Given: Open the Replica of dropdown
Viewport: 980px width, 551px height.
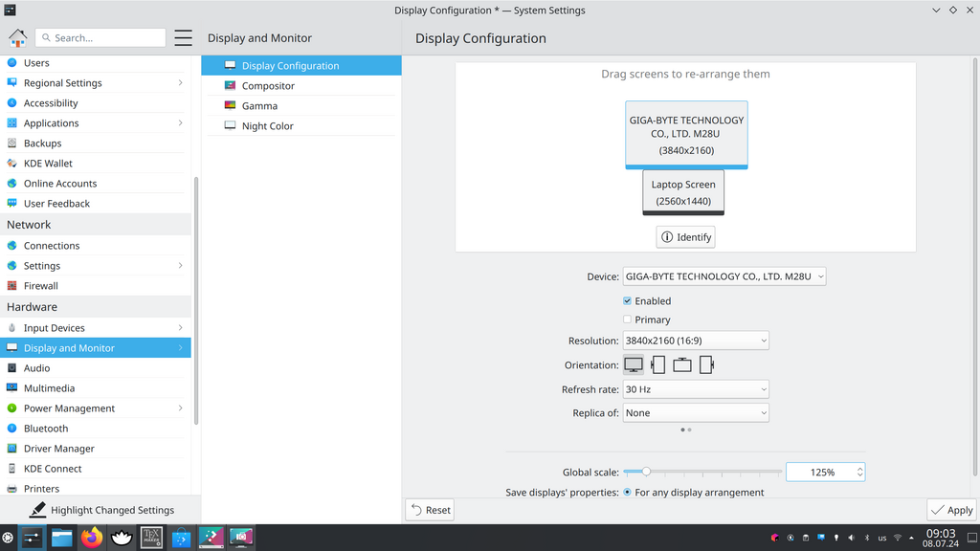Looking at the screenshot, I should [x=696, y=413].
